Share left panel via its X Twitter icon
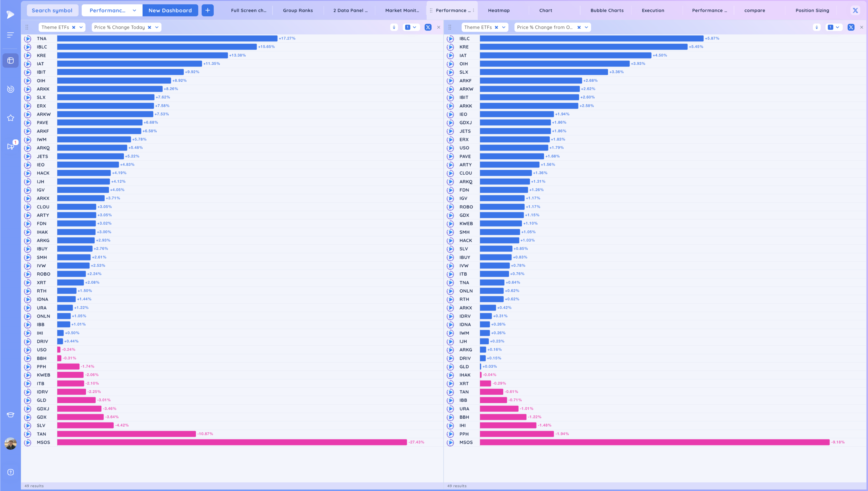Image resolution: width=868 pixels, height=491 pixels. click(x=428, y=27)
